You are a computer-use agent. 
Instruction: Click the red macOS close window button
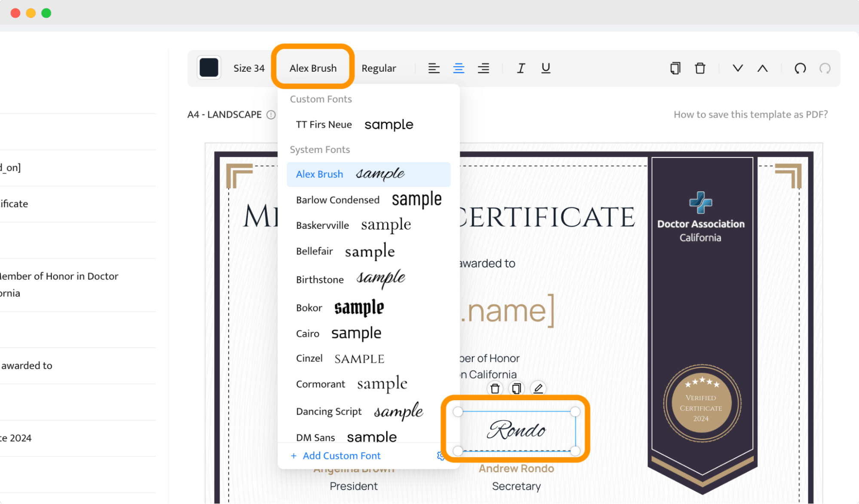15,13
